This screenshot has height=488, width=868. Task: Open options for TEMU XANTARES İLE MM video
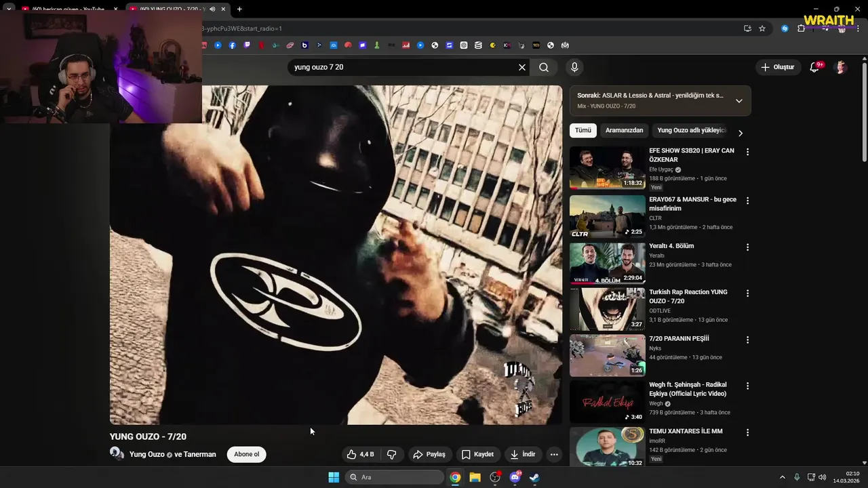coord(747,432)
